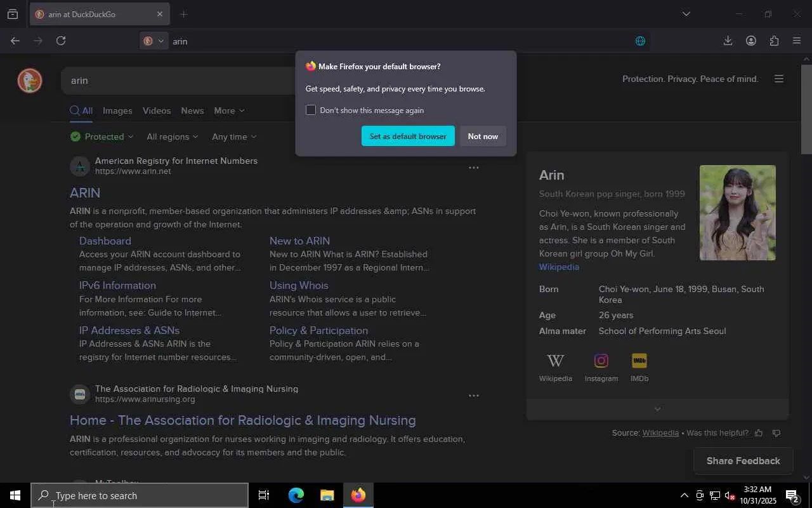
Task: Focus the DuckDuckGo search box
Action: [184, 81]
